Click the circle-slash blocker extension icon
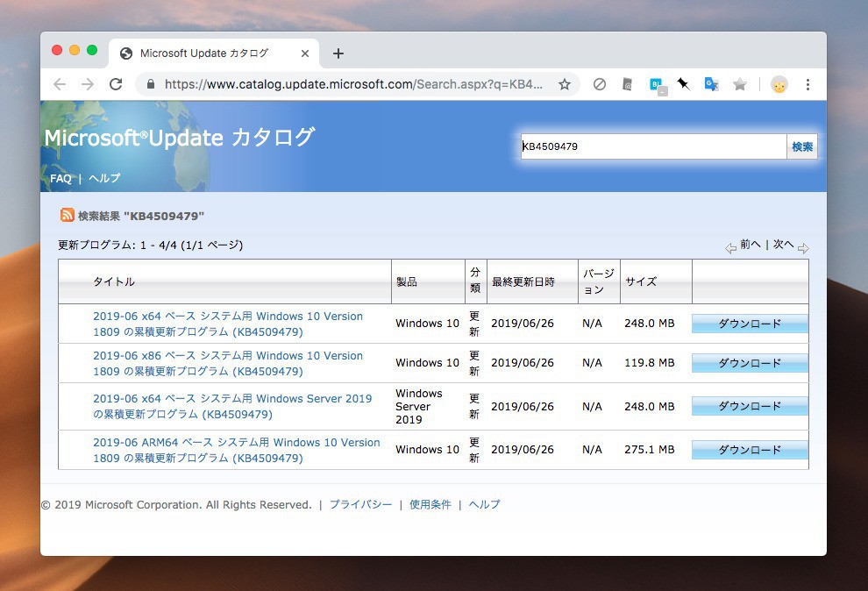Viewport: 868px width, 591px height. point(599,84)
